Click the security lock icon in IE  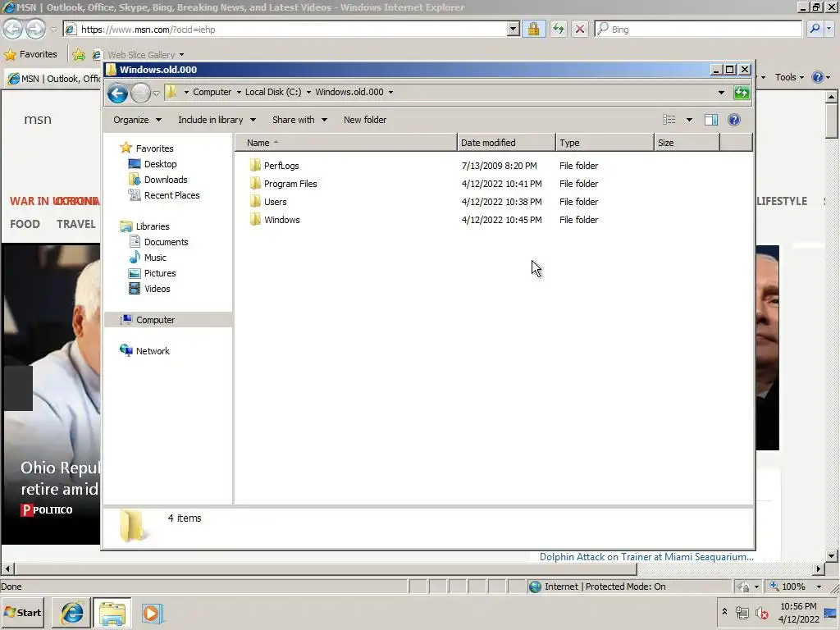[x=533, y=29]
